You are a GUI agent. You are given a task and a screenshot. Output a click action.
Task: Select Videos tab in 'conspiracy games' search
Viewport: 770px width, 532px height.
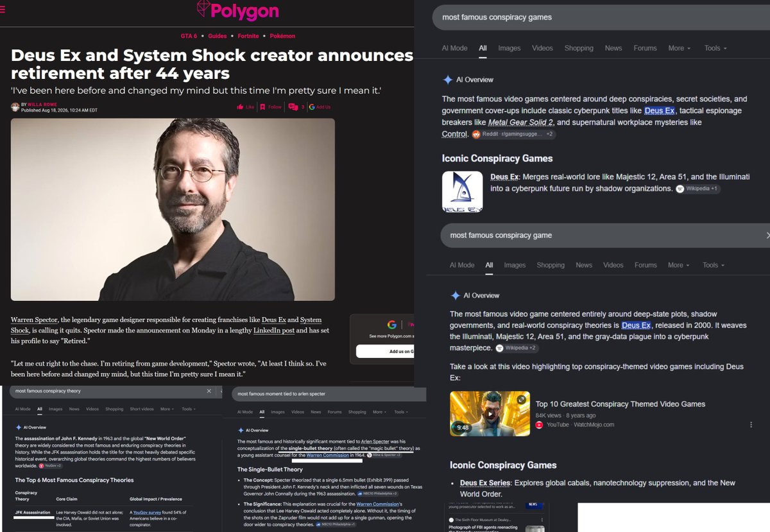coord(542,48)
